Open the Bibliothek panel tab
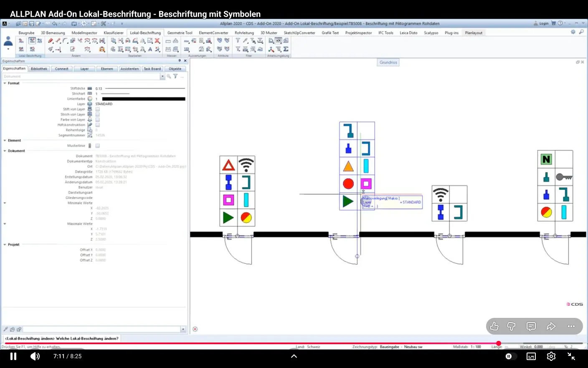588x368 pixels. (x=39, y=69)
